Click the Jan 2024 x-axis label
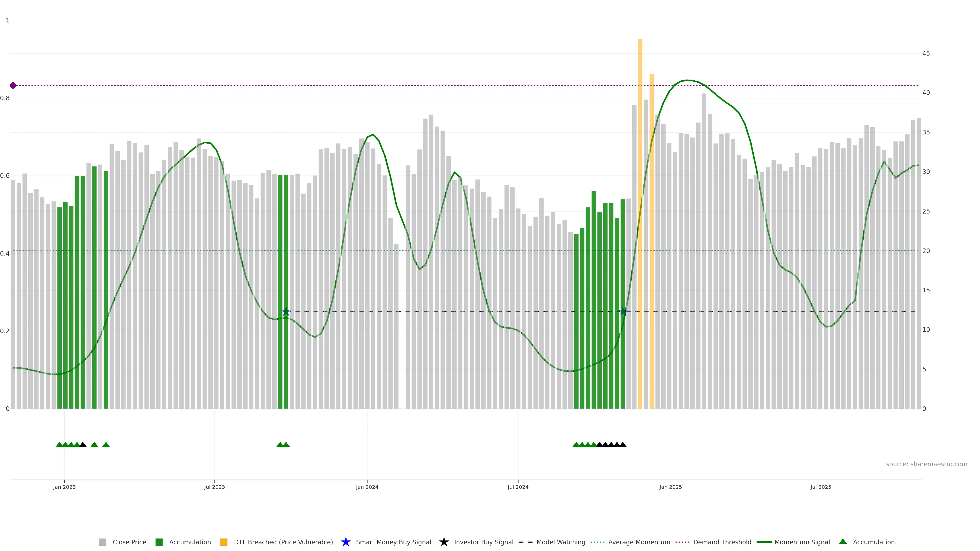This screenshot has height=551, width=980. pos(367,487)
